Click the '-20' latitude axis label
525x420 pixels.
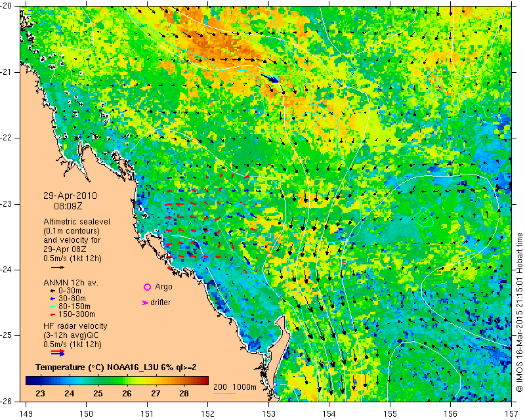click(6, 6)
